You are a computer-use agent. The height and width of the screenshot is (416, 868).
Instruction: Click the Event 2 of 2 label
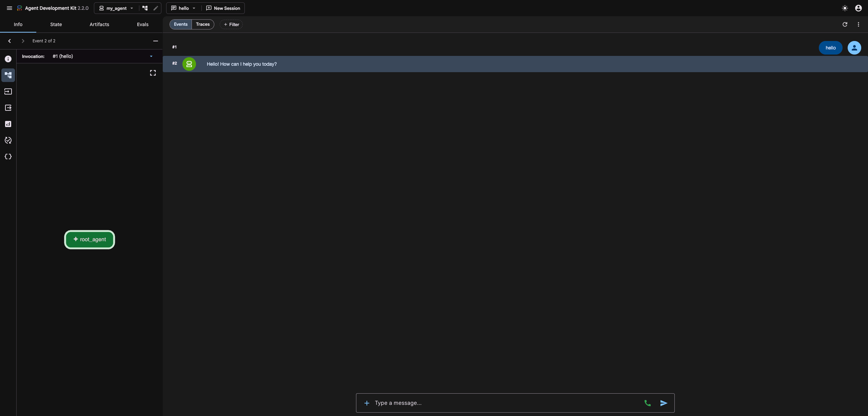pos(44,41)
